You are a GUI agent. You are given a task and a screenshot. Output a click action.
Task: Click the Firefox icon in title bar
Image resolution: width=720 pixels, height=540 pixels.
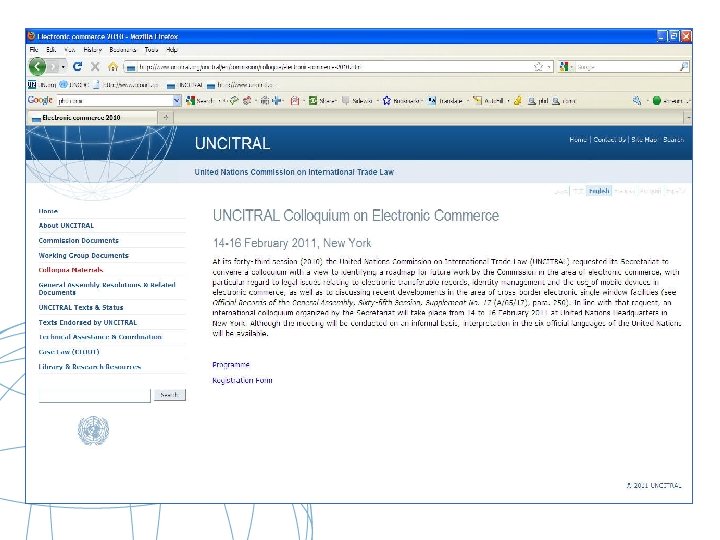pyautogui.click(x=31, y=36)
